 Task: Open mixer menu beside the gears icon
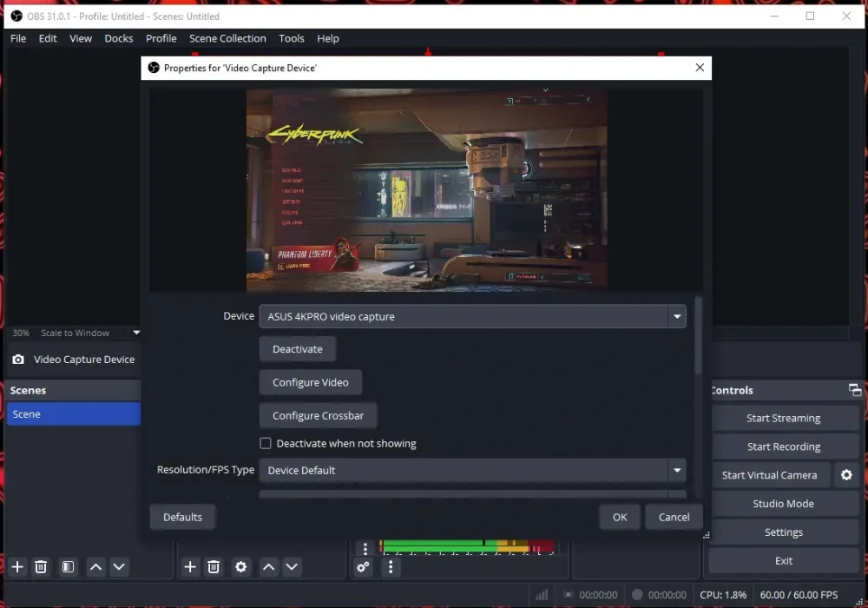391,566
